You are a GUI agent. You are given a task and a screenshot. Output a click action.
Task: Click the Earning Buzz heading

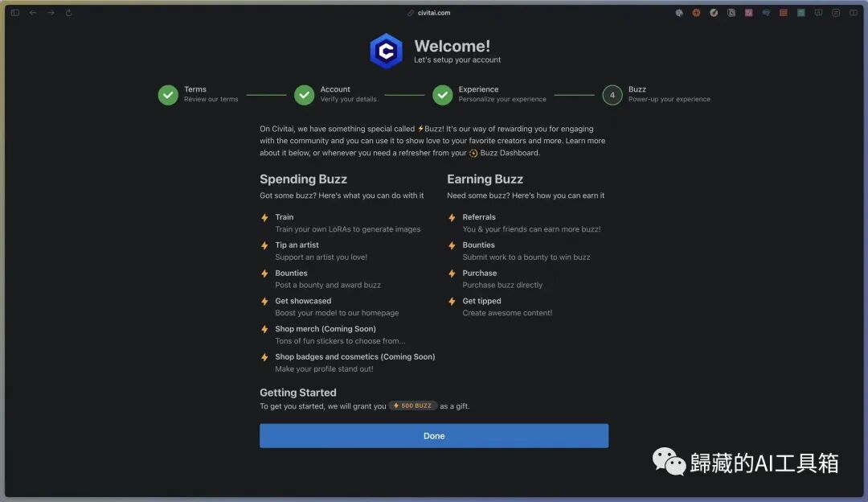tap(485, 179)
